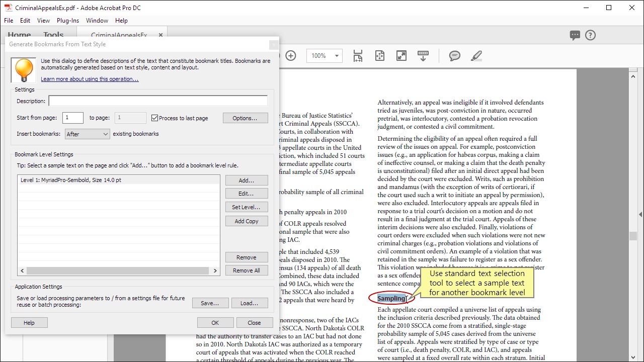Click the Options button in Settings

[246, 118]
